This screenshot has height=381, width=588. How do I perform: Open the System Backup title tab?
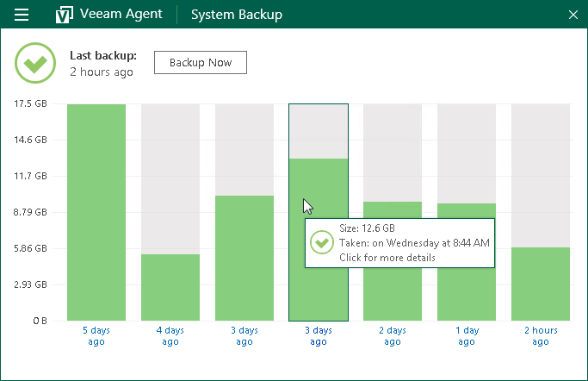pos(236,15)
